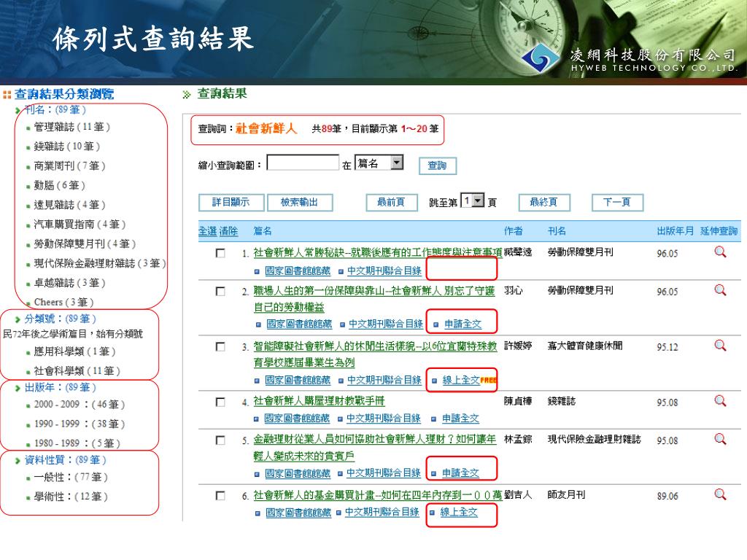
Task: Filter by 動腦 (6筆)
Action: (59, 185)
